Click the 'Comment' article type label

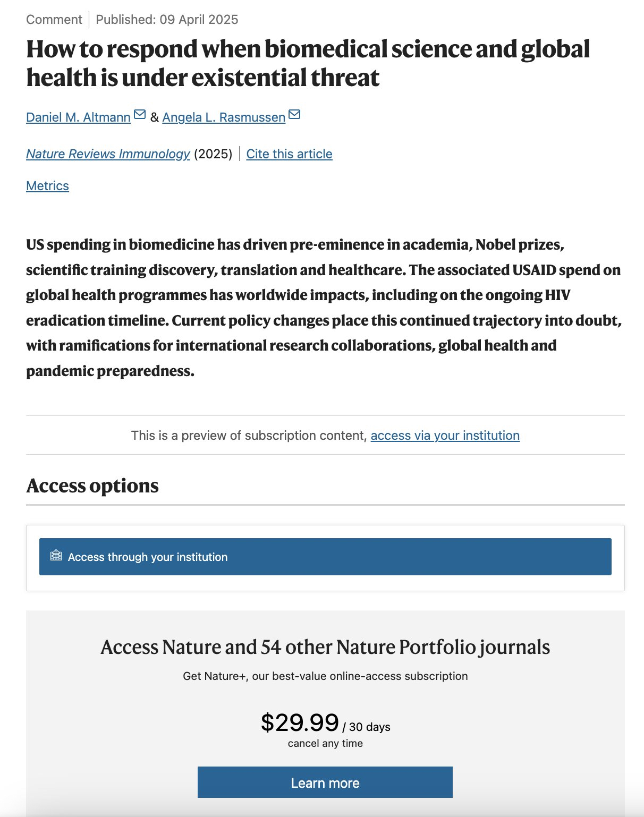coord(54,20)
